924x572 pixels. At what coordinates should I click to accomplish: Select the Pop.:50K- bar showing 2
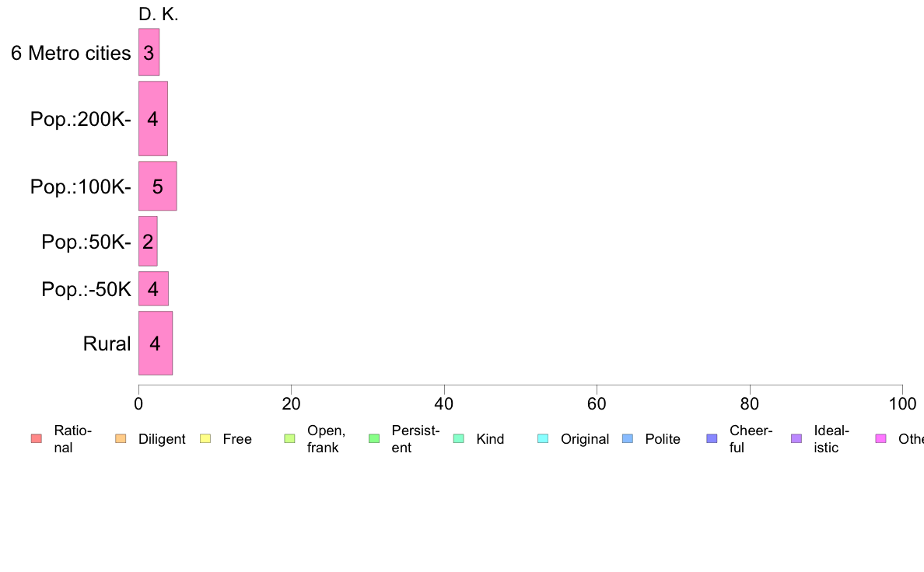point(148,241)
